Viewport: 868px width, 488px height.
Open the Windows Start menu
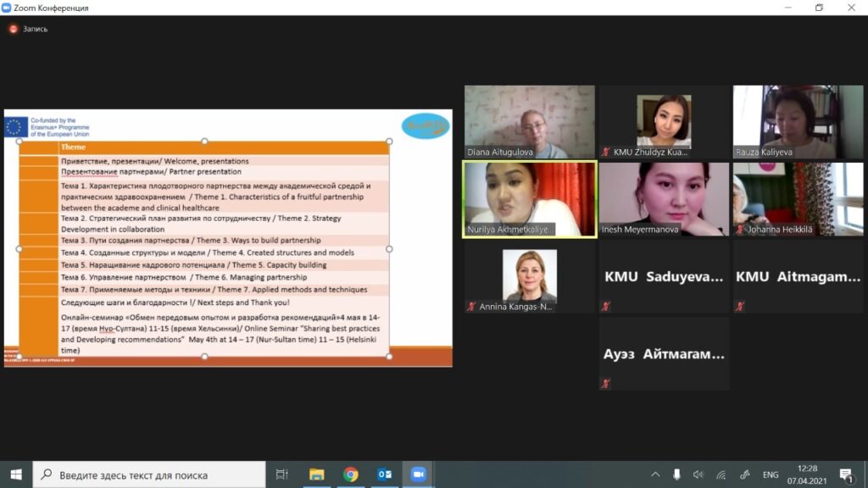(16, 474)
